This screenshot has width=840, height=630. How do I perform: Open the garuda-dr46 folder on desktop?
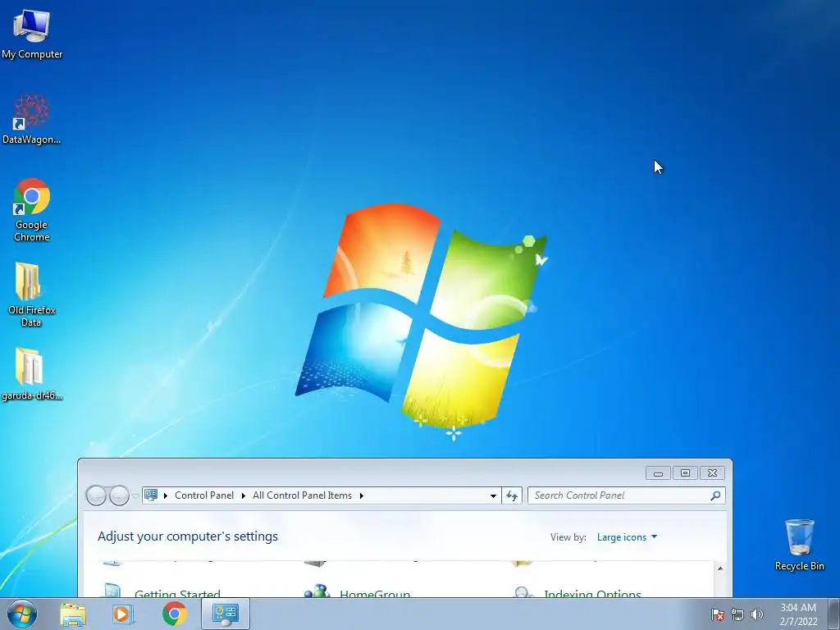pyautogui.click(x=32, y=374)
